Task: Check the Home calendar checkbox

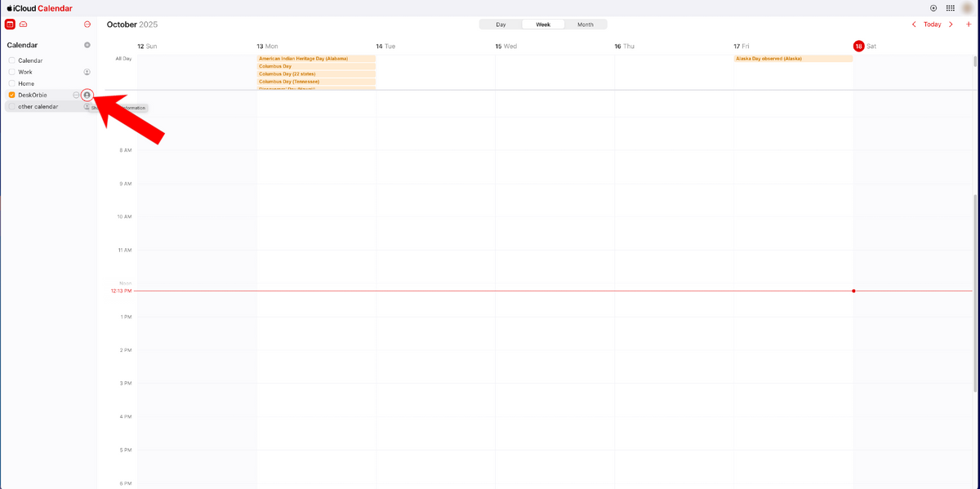Action: 12,83
